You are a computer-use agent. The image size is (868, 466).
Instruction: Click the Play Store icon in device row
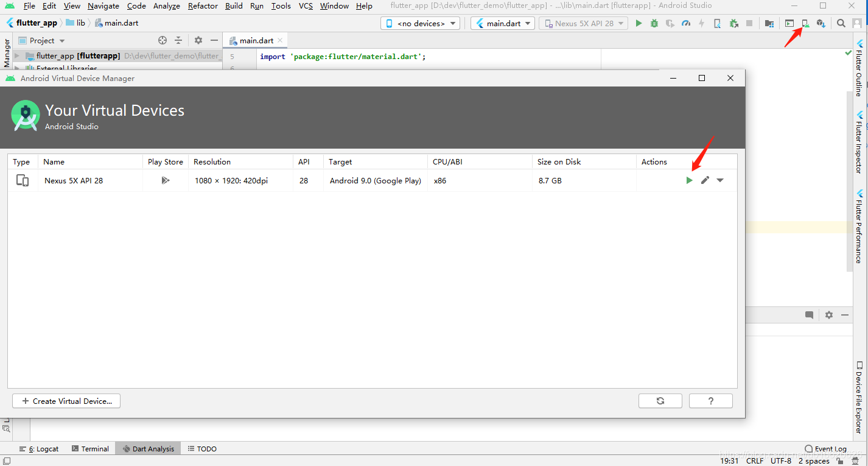[166, 180]
